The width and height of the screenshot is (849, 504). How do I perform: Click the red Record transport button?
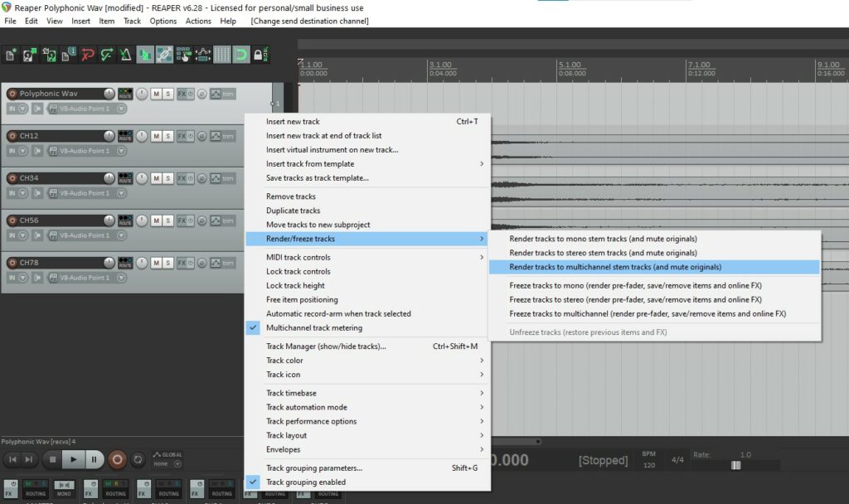tap(116, 459)
